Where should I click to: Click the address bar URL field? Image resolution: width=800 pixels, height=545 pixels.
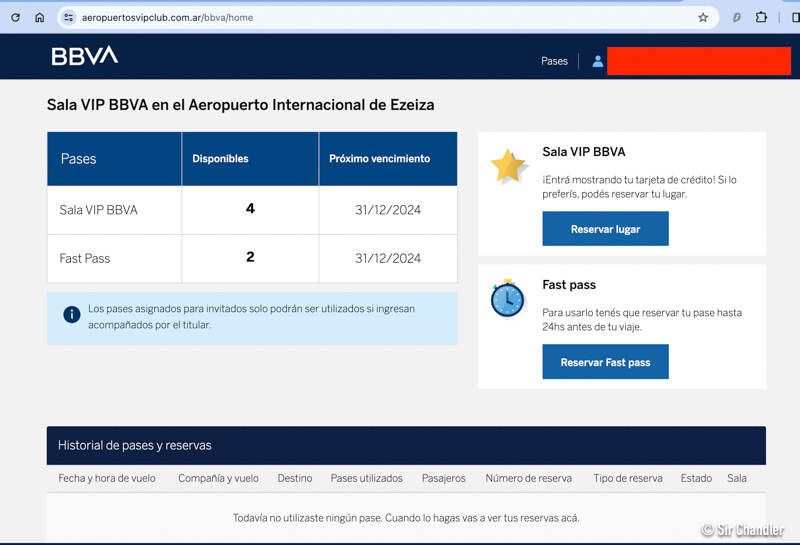click(380, 17)
